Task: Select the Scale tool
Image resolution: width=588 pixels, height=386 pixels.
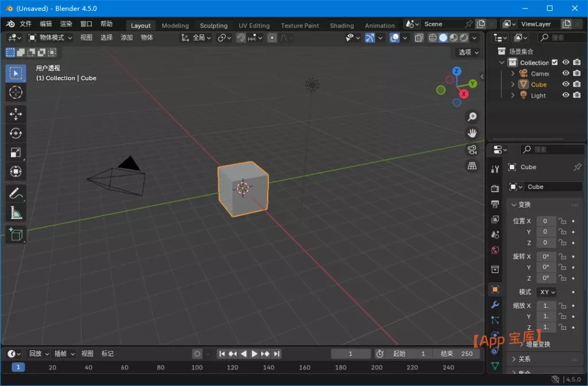Action: pyautogui.click(x=16, y=153)
